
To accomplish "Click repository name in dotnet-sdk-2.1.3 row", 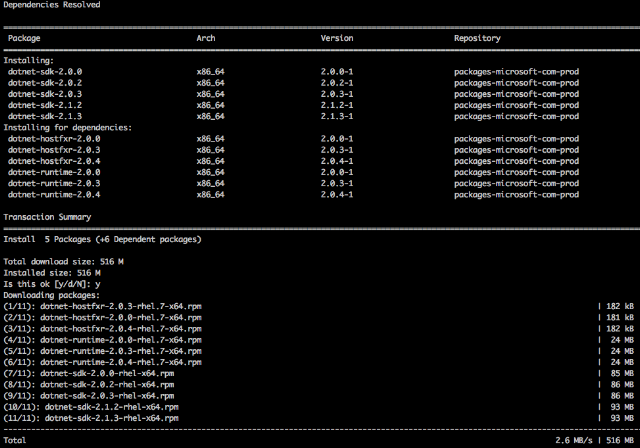I will (516, 116).
